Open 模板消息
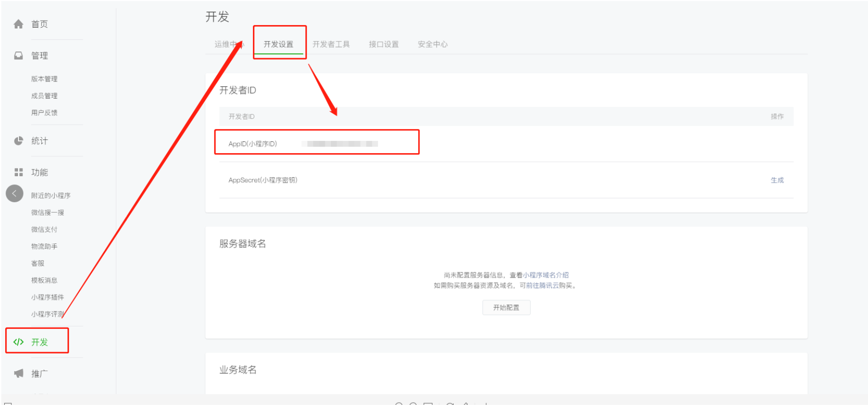This screenshot has width=868, height=405. [x=44, y=280]
